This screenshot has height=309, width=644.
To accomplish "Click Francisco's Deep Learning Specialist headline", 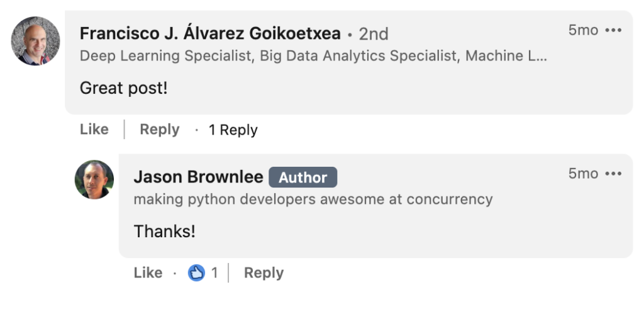I will coord(313,56).
